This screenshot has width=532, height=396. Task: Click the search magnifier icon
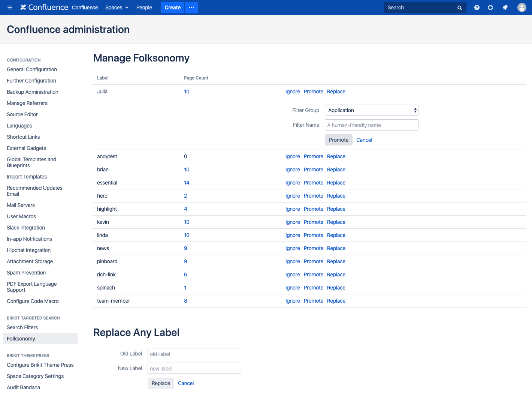point(460,8)
